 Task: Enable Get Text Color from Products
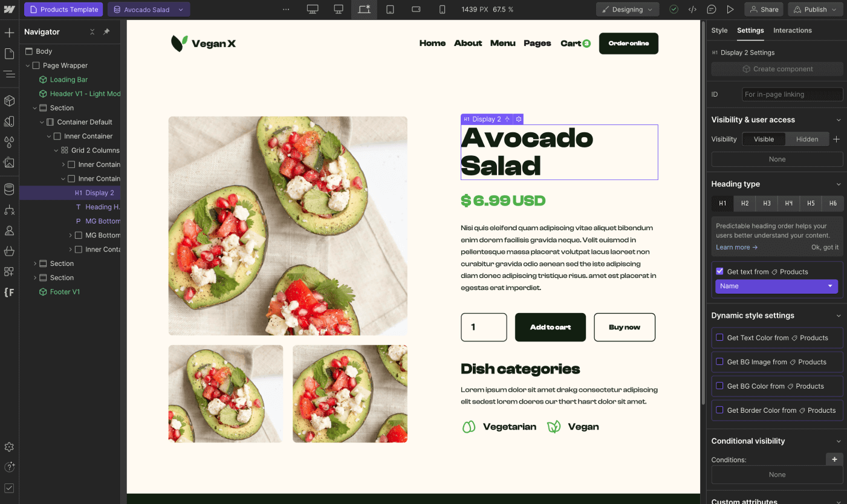(719, 338)
